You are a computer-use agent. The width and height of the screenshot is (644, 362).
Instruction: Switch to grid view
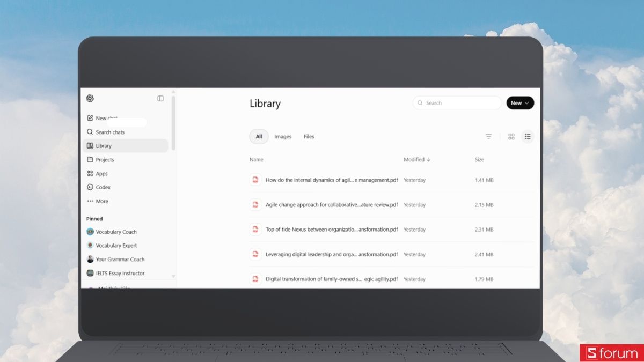pyautogui.click(x=511, y=137)
